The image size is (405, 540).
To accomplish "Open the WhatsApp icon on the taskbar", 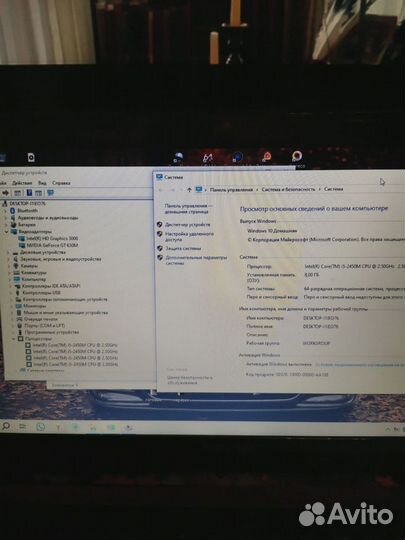I will click(x=41, y=427).
